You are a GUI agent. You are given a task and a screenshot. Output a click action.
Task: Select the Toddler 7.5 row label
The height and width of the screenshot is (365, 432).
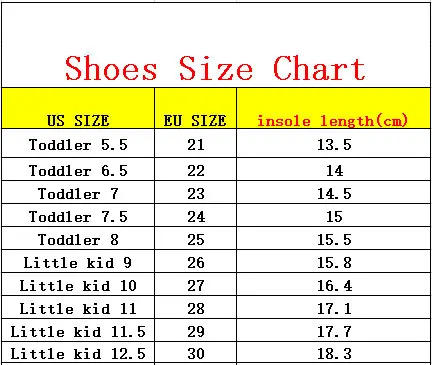[78, 216]
